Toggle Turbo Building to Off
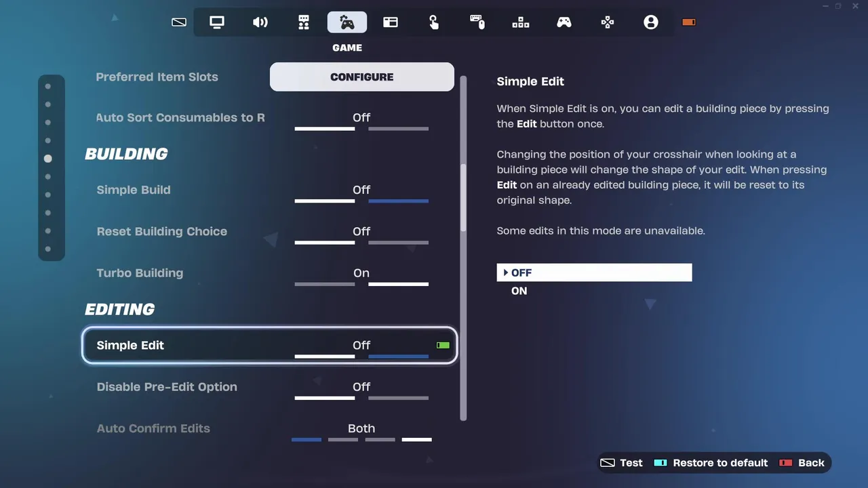The height and width of the screenshot is (488, 868). click(325, 284)
